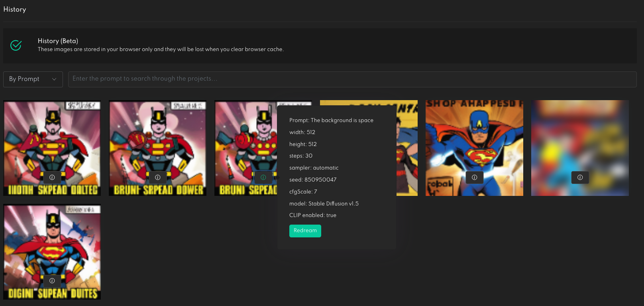This screenshot has height=306, width=644.
Task: Select the "BRUNI- SRPEAD DOWER" thumbnail
Action: (158, 148)
